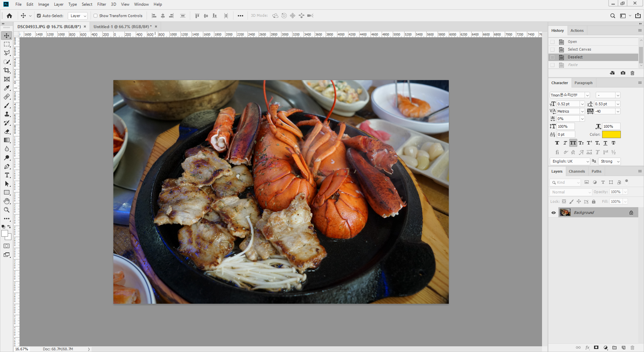Create a new group in Layers panel

614,348
